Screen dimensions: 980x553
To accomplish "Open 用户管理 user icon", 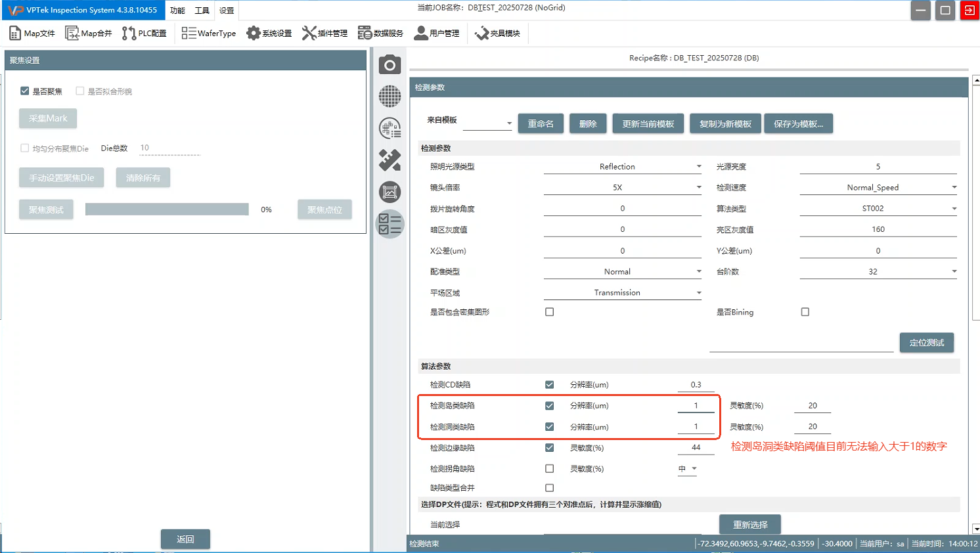I will pos(420,33).
